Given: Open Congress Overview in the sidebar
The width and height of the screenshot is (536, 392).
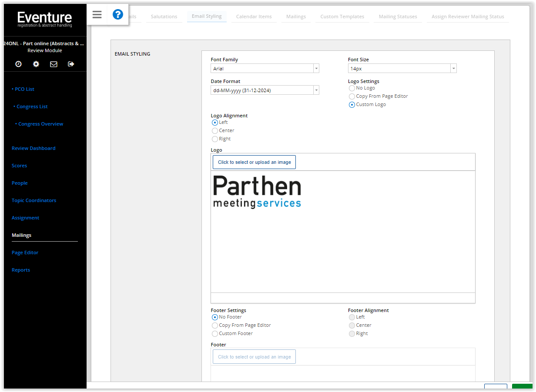Looking at the screenshot, I should [x=40, y=124].
